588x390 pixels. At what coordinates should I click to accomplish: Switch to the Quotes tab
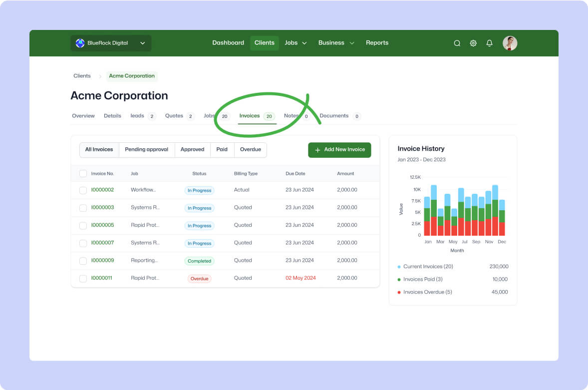[x=174, y=115]
